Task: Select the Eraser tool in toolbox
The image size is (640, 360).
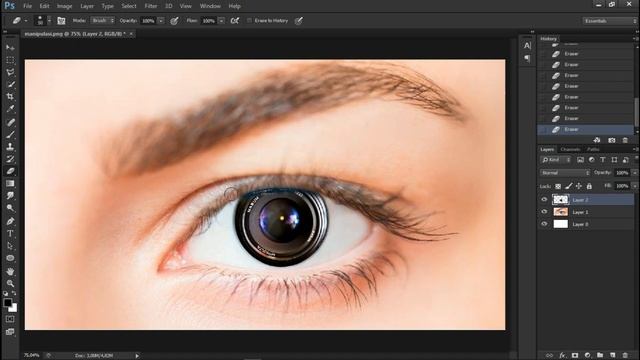Action: [x=10, y=171]
